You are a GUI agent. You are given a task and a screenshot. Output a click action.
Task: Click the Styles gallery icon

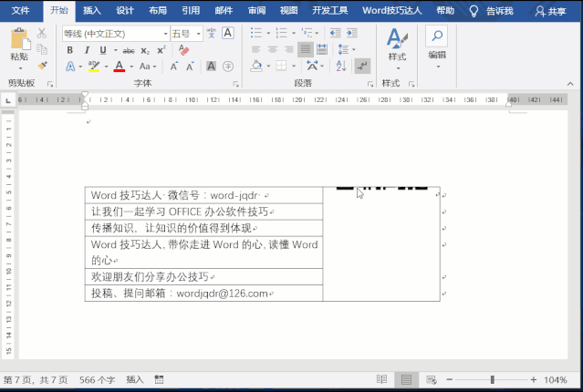(x=396, y=39)
